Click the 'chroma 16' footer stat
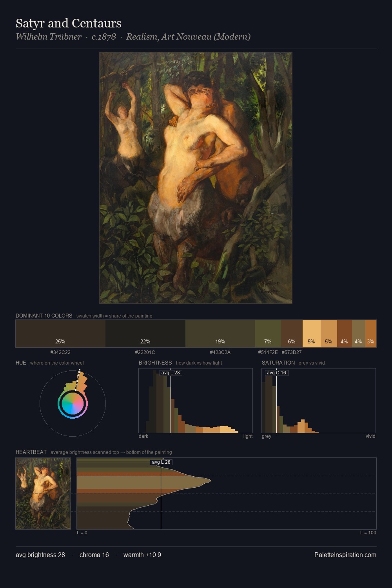 point(94,555)
